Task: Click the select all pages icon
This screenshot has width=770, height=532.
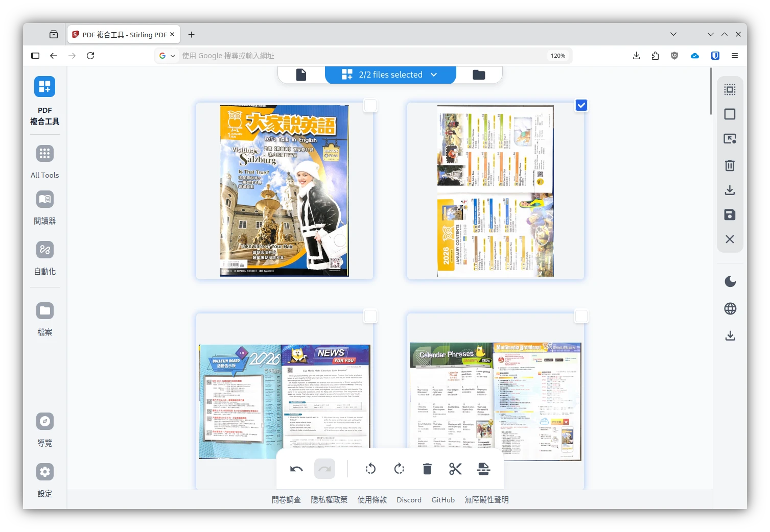Action: [730, 90]
